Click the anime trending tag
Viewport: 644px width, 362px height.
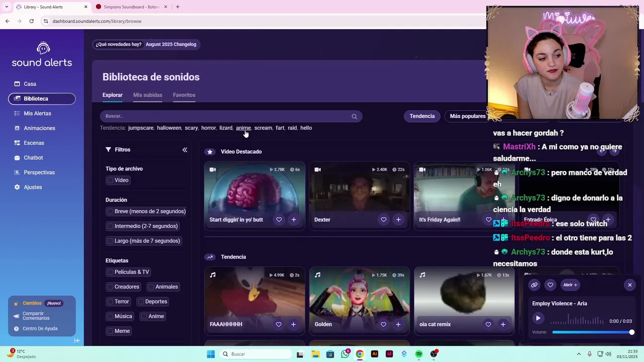(243, 128)
